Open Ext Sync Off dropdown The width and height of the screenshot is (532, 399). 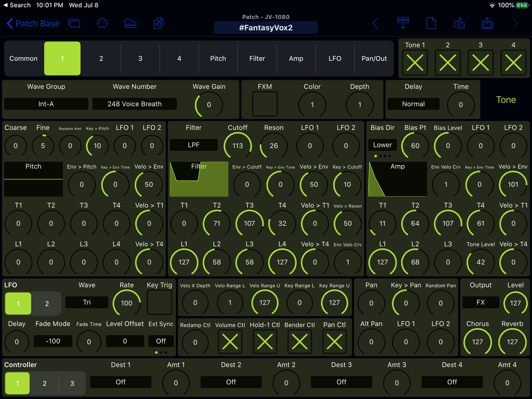click(x=161, y=341)
